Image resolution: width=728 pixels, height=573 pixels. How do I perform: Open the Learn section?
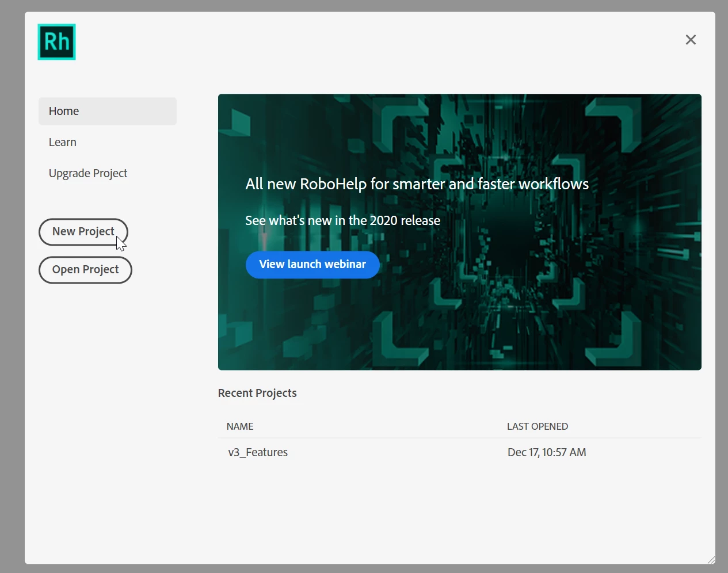click(x=63, y=142)
